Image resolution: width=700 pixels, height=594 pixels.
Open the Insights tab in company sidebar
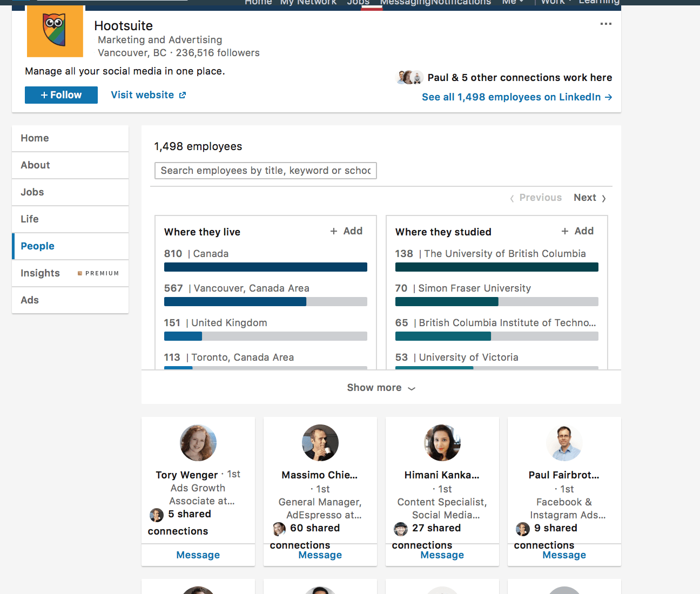[70, 273]
